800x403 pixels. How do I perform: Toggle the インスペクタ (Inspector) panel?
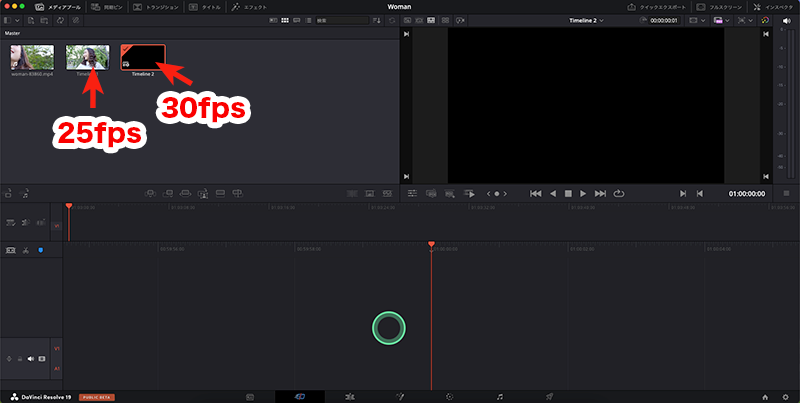[773, 7]
